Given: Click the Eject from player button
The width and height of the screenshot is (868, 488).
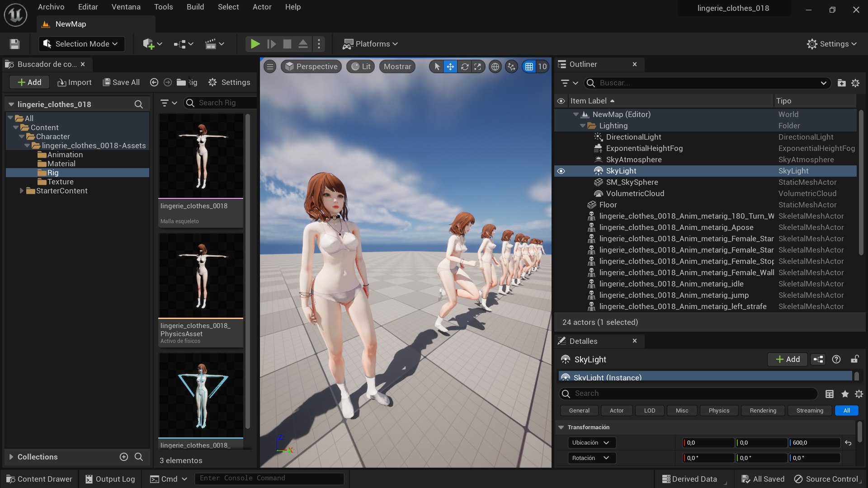Looking at the screenshot, I should pos(303,44).
